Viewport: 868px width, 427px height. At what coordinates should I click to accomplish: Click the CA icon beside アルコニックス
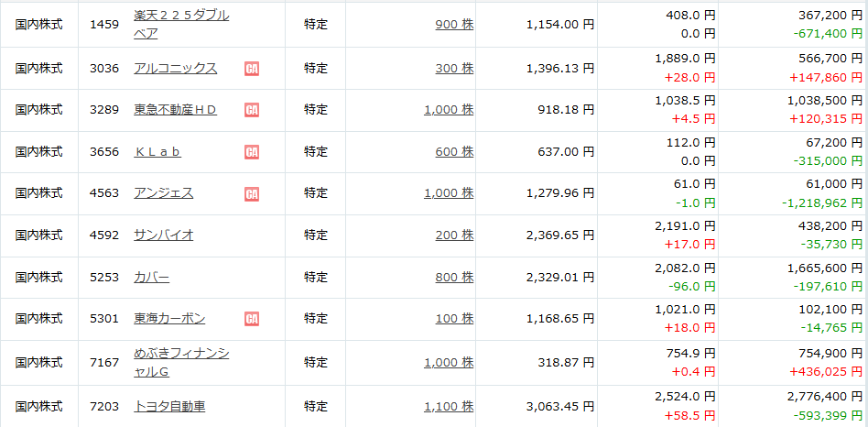point(251,69)
